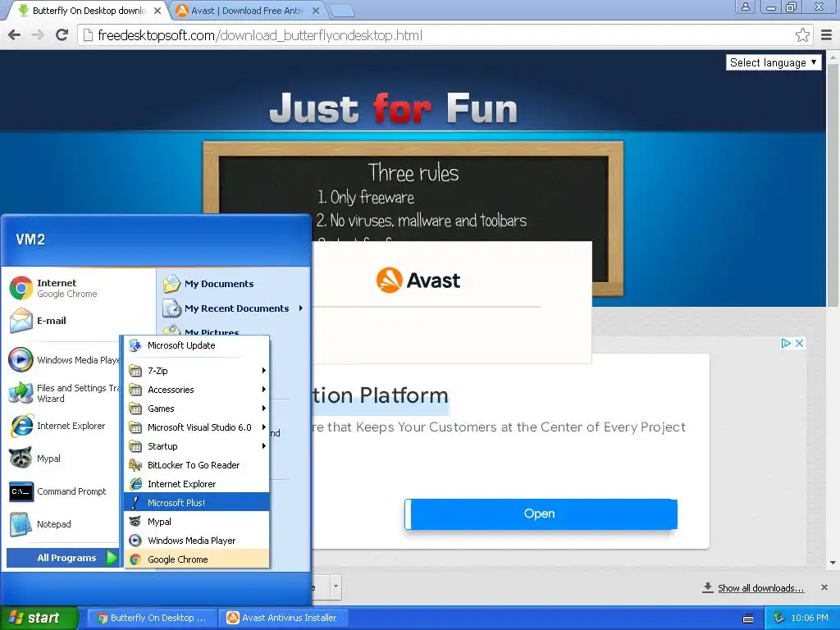840x630 pixels.
Task: Close the Butterfly On Desktop tab
Action: (157, 11)
